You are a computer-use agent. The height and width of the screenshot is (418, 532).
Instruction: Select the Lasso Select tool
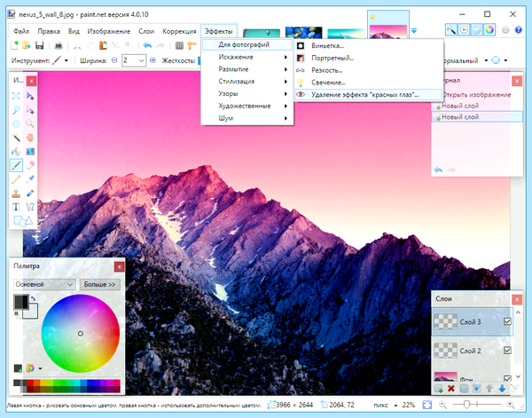coord(16,110)
